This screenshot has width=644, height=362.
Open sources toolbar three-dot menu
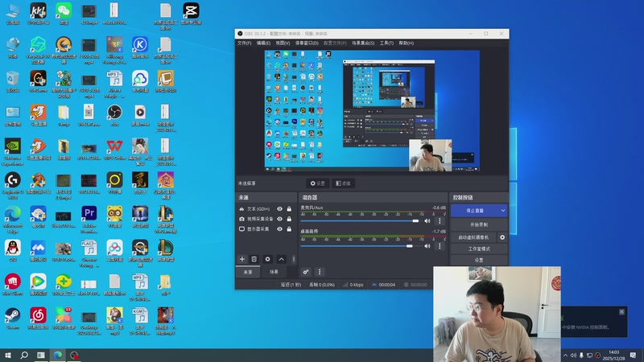coord(293,259)
